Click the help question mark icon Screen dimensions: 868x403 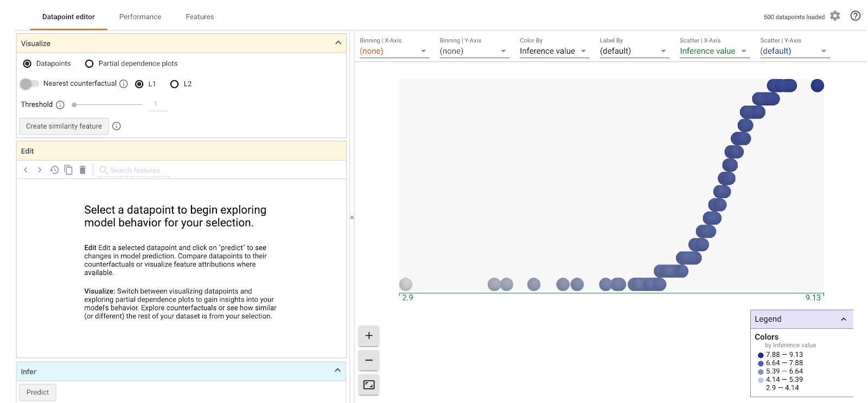coord(855,16)
